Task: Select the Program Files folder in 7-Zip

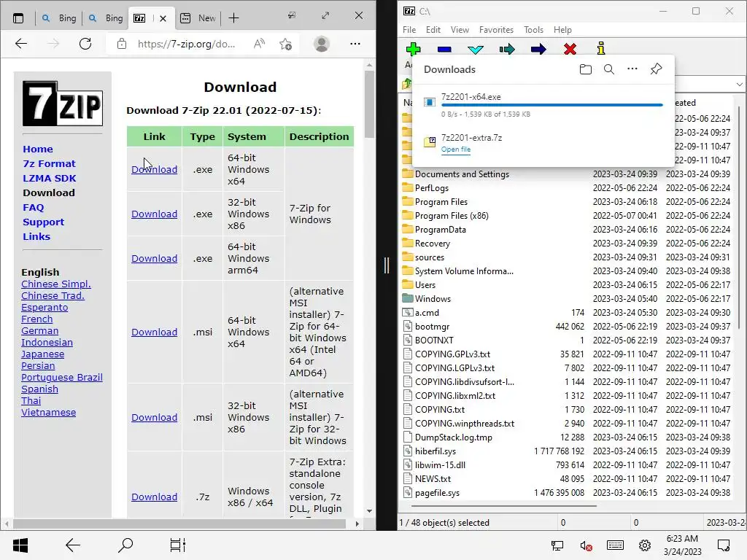Action: coord(441,202)
